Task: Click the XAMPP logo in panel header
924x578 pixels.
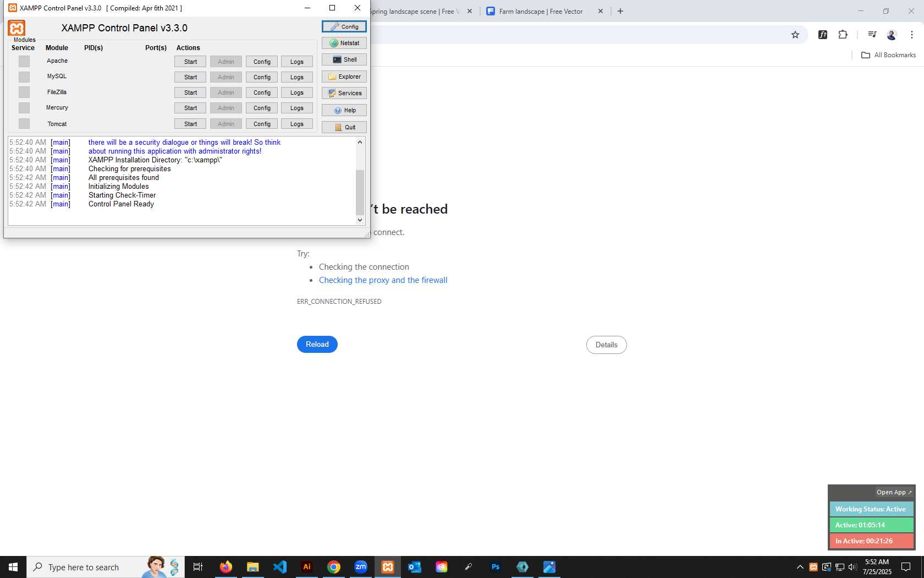Action: point(17,28)
